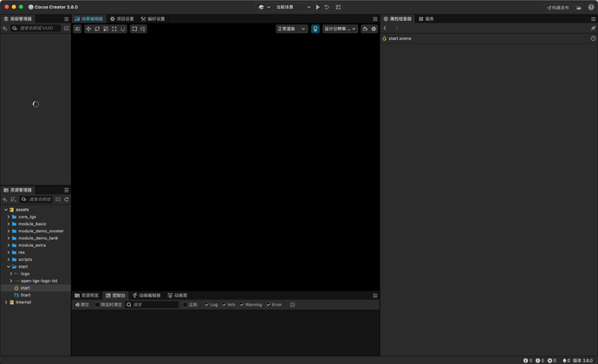Toggle the Log filter checkbox

(207, 305)
